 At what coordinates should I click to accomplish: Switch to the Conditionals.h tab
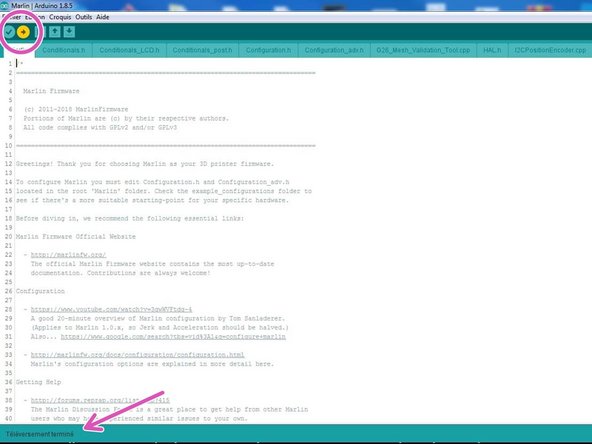pyautogui.click(x=63, y=50)
